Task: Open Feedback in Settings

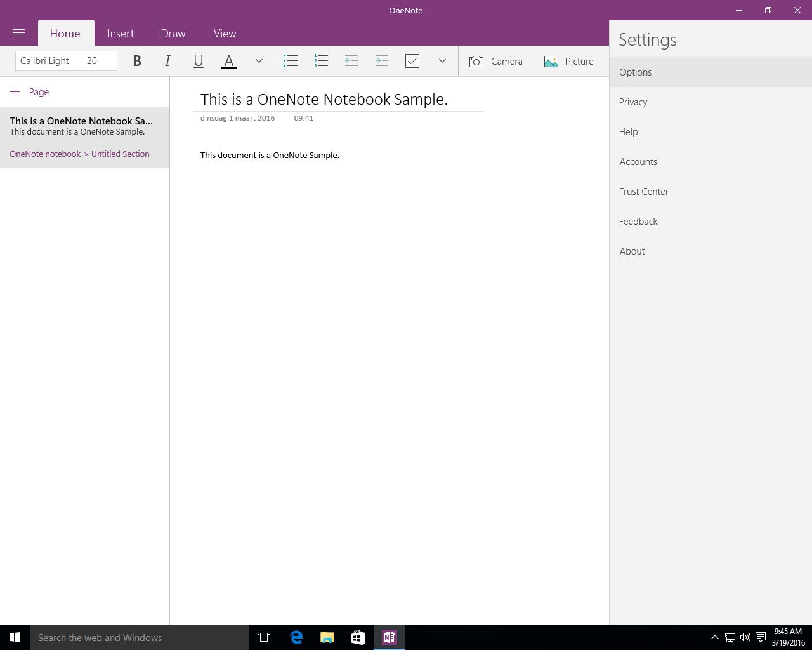Action: click(710, 221)
